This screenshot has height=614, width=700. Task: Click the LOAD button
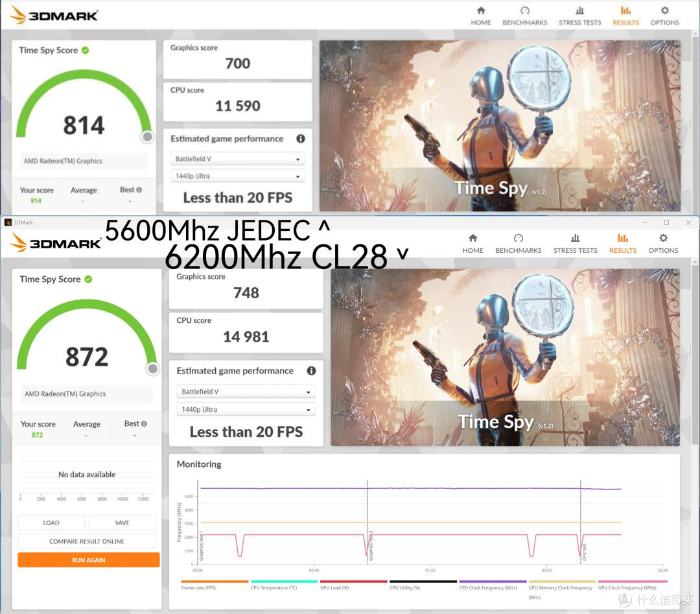pos(51,523)
